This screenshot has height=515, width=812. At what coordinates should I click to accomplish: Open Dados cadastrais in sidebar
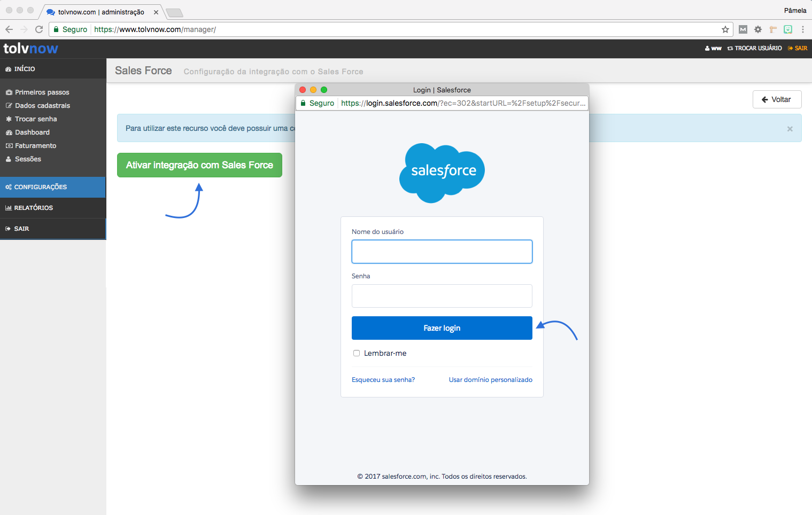coord(38,106)
